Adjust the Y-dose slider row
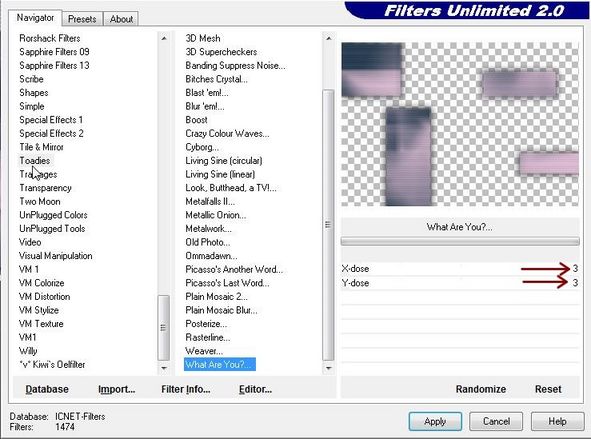The width and height of the screenshot is (591, 439). click(x=460, y=283)
